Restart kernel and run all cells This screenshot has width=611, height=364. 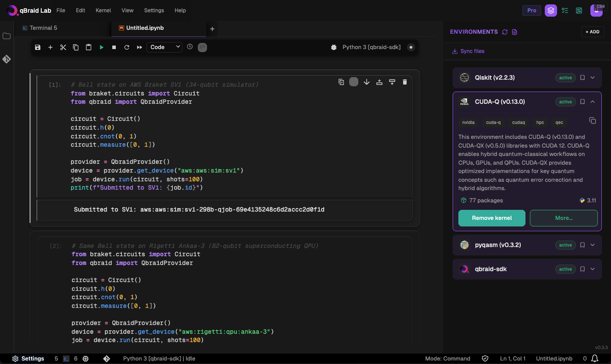click(x=139, y=47)
